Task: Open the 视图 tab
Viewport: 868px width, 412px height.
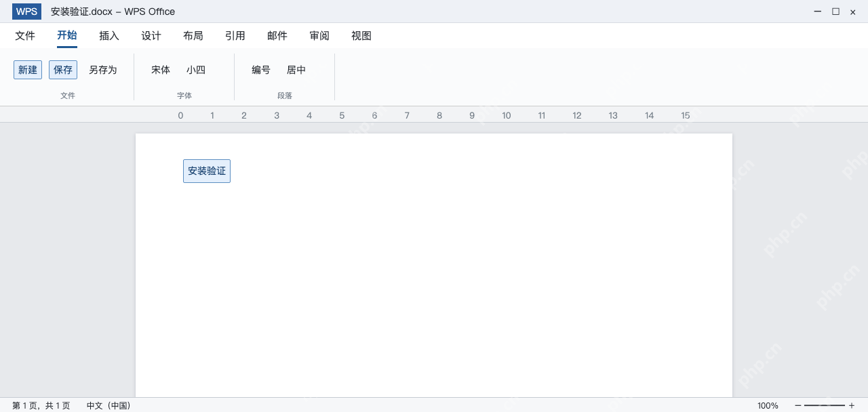Action: [361, 36]
